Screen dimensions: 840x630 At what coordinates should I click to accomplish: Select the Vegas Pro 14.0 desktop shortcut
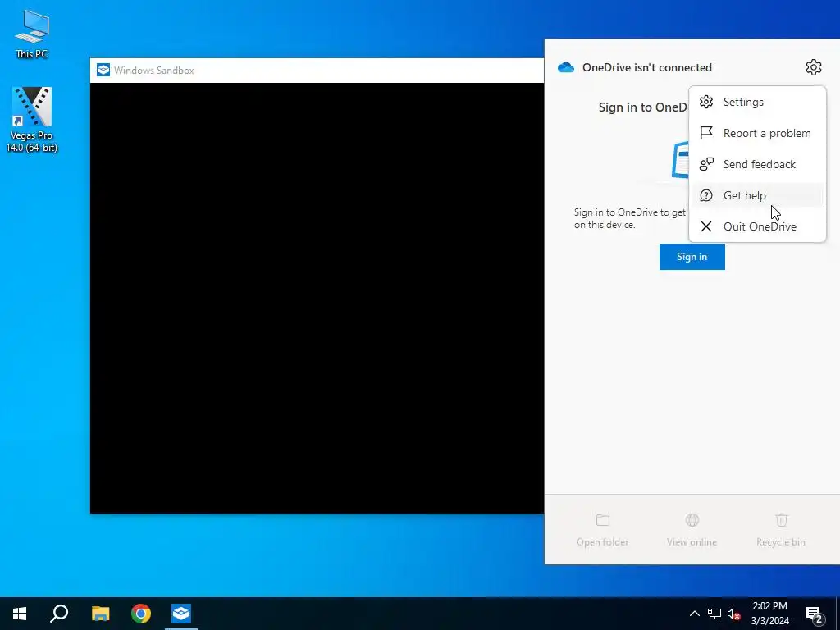32,120
